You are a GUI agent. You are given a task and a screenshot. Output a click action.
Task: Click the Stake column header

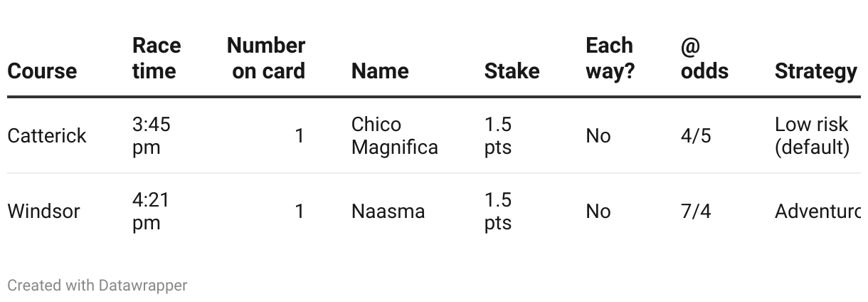coord(512,71)
